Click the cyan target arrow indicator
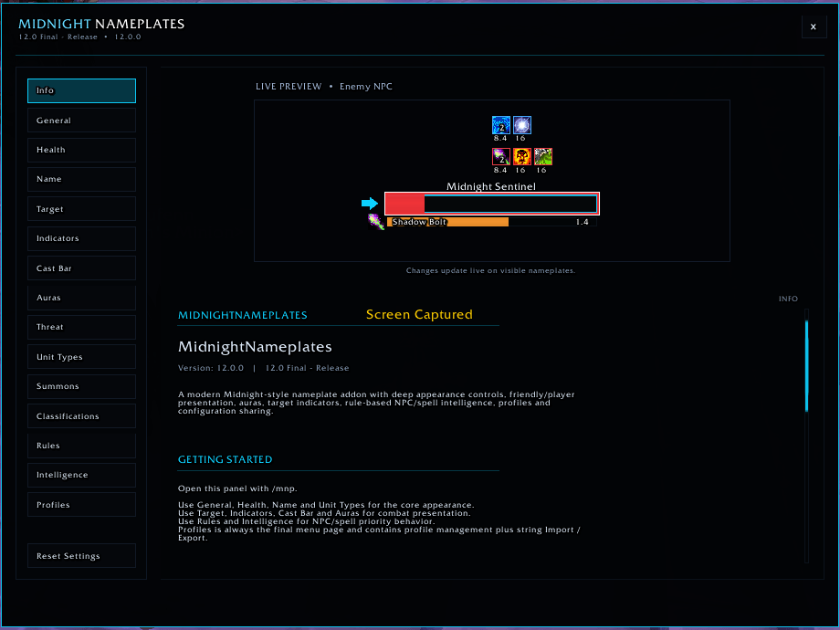This screenshot has height=630, width=840. pos(370,203)
